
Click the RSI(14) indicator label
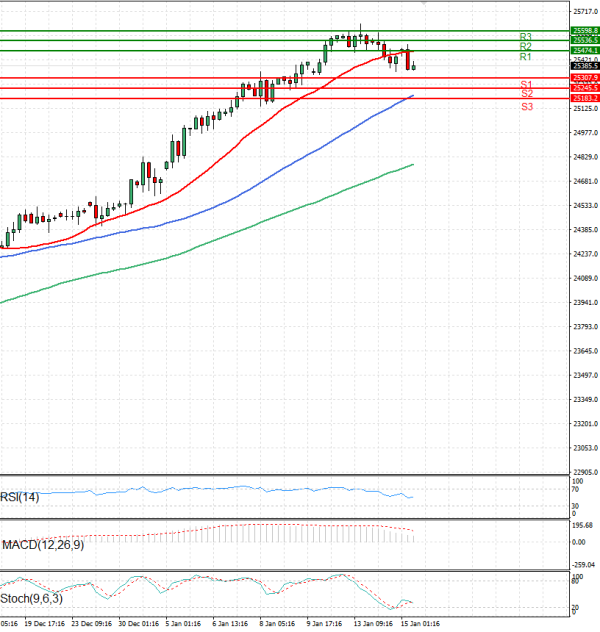point(20,498)
